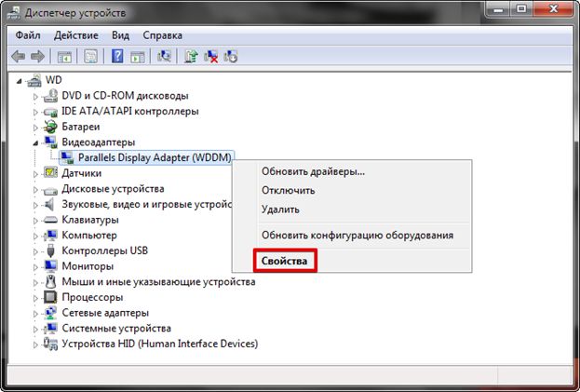Collapse the Видеоадаптеры node
This screenshot has width=580, height=392.
[x=35, y=143]
